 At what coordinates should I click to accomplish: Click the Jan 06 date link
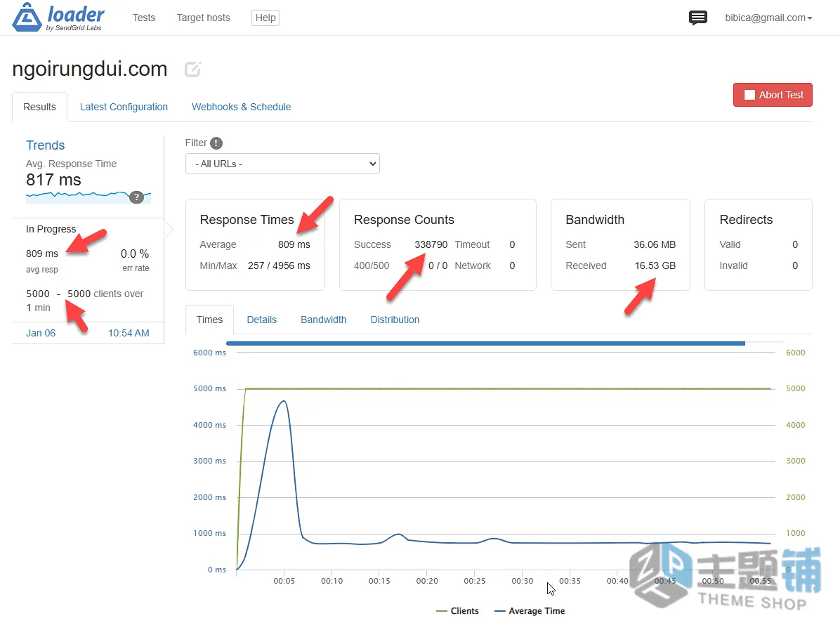(x=41, y=333)
